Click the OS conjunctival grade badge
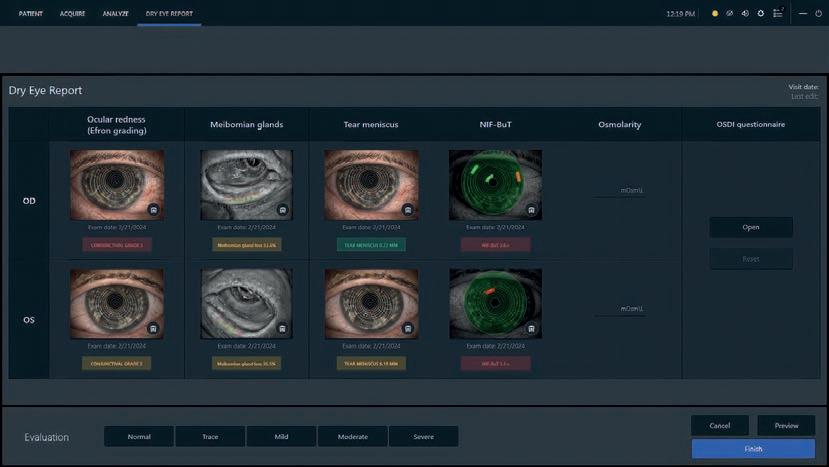The width and height of the screenshot is (829, 467). coord(117,363)
